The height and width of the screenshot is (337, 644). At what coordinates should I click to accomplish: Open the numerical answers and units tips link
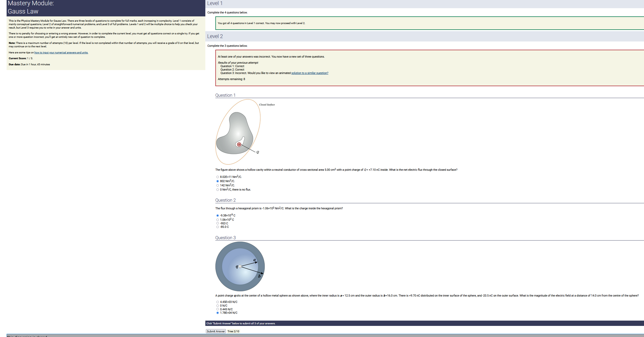coord(61,53)
